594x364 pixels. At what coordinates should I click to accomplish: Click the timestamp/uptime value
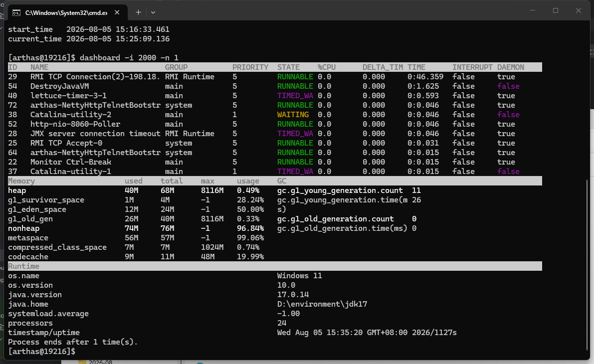pos(367,332)
